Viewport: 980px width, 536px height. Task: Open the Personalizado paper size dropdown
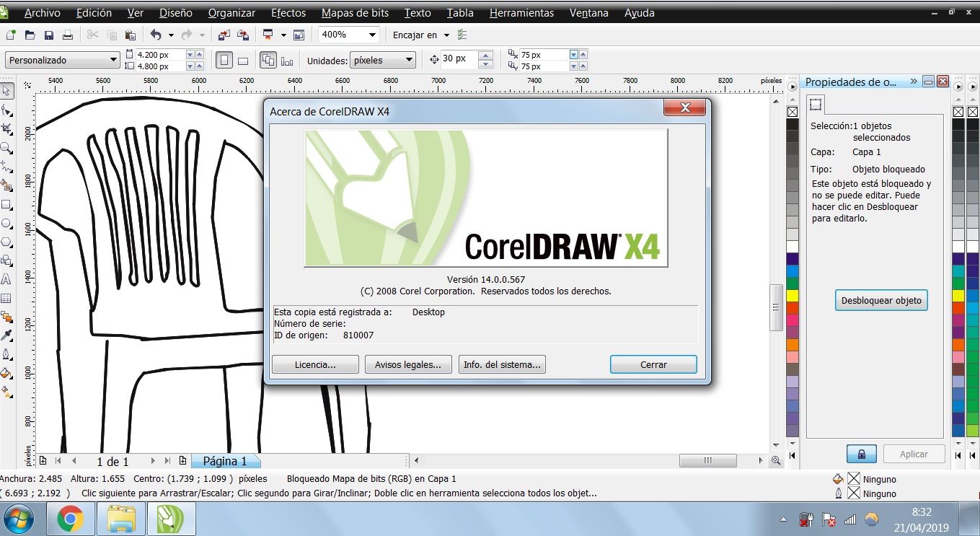[113, 61]
